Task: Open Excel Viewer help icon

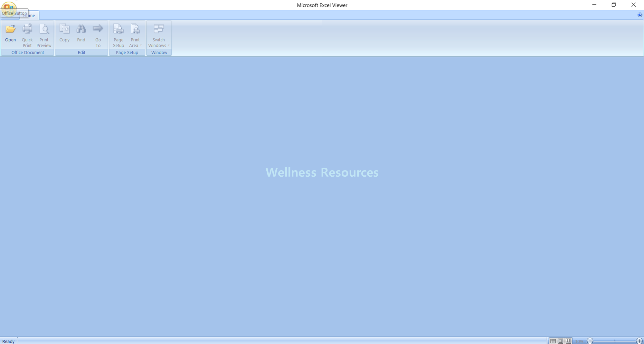Action: [x=640, y=15]
